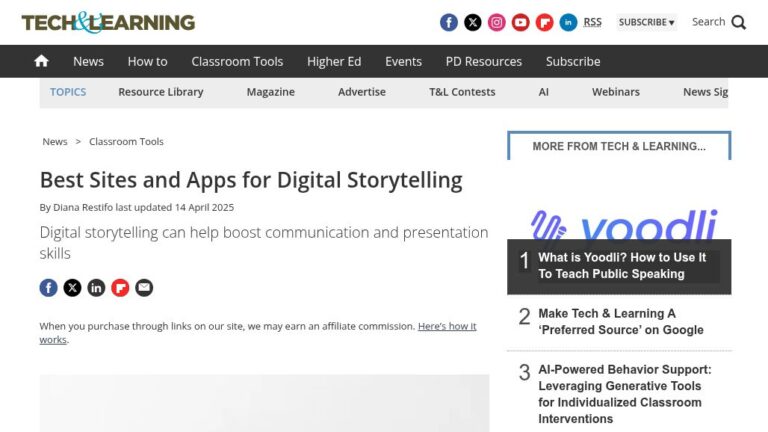Open the Classroom Tools menu item
The height and width of the screenshot is (432, 768).
[237, 61]
